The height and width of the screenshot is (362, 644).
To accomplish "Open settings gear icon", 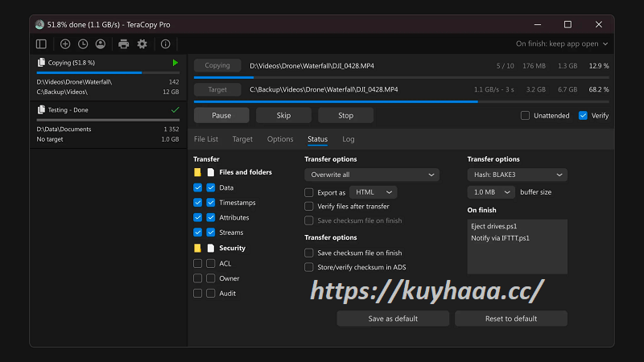I will coord(142,44).
